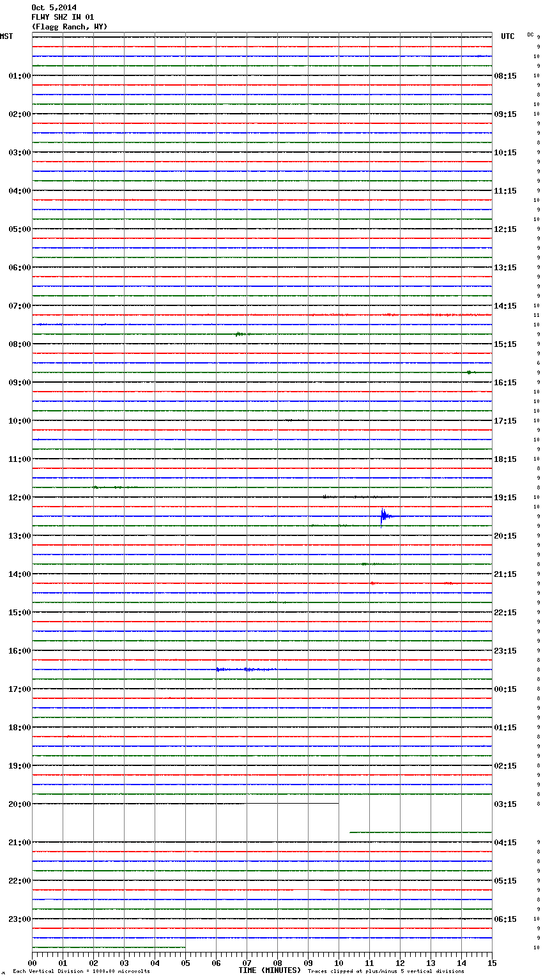
Task: Click the "Traces clipped at plus/minus 5" footnote
Action: coord(386,972)
